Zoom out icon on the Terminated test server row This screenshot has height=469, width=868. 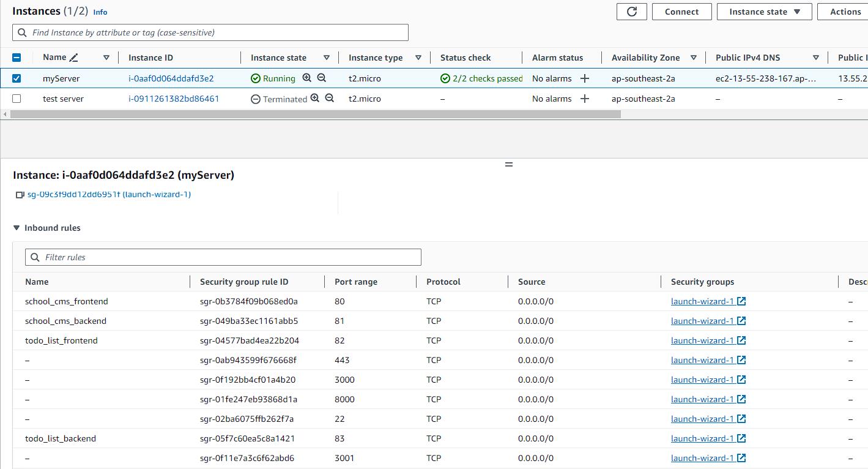coord(330,98)
